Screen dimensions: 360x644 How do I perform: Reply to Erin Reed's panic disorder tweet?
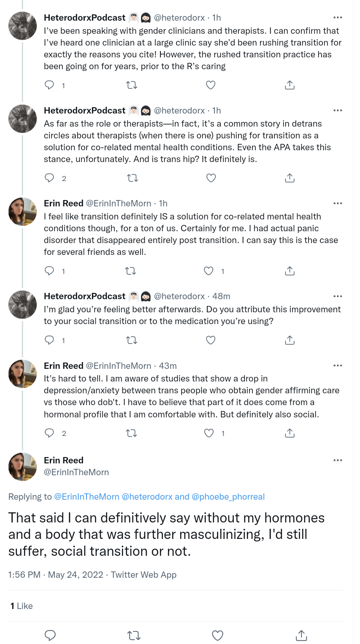coord(50,271)
